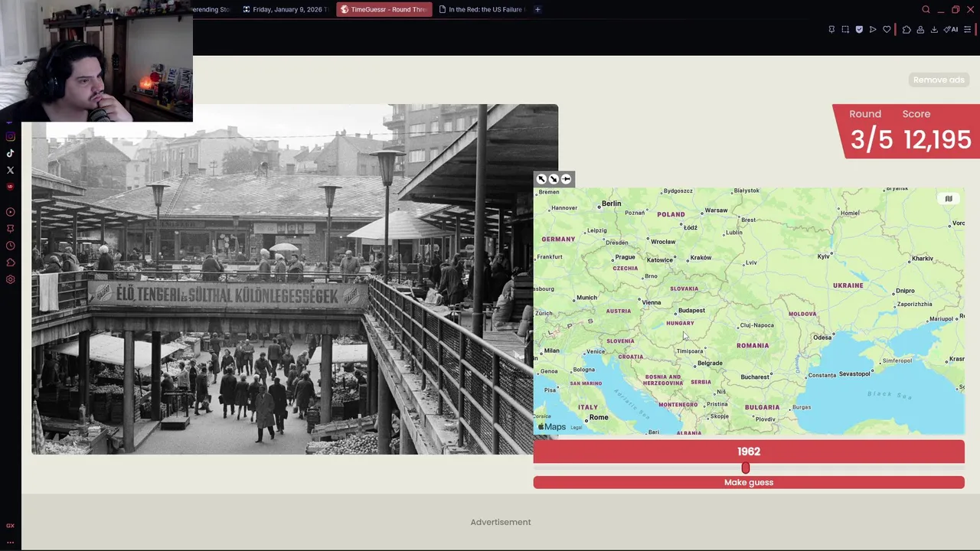This screenshot has height=551, width=980.
Task: Click the Remove ads button
Action: coord(939,80)
